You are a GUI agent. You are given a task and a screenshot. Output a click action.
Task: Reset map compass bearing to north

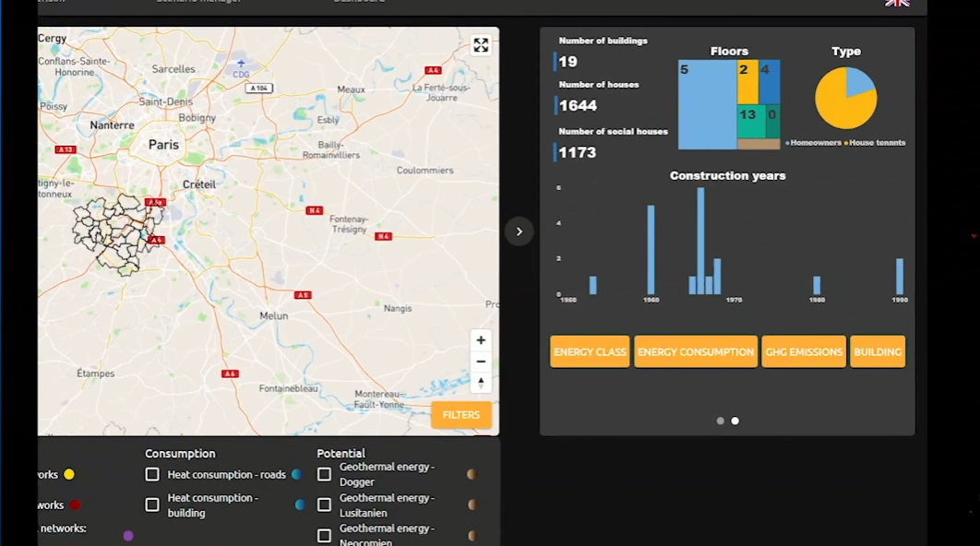pos(480,383)
